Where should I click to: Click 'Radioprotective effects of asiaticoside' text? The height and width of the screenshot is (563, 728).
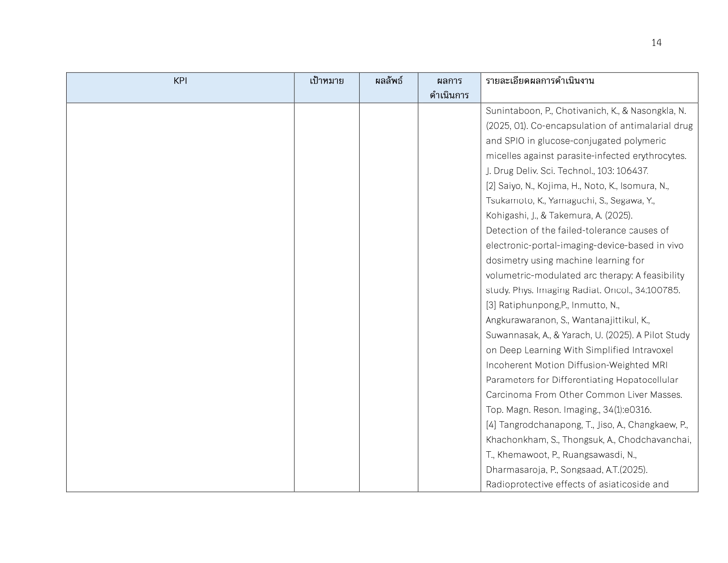(x=577, y=484)
